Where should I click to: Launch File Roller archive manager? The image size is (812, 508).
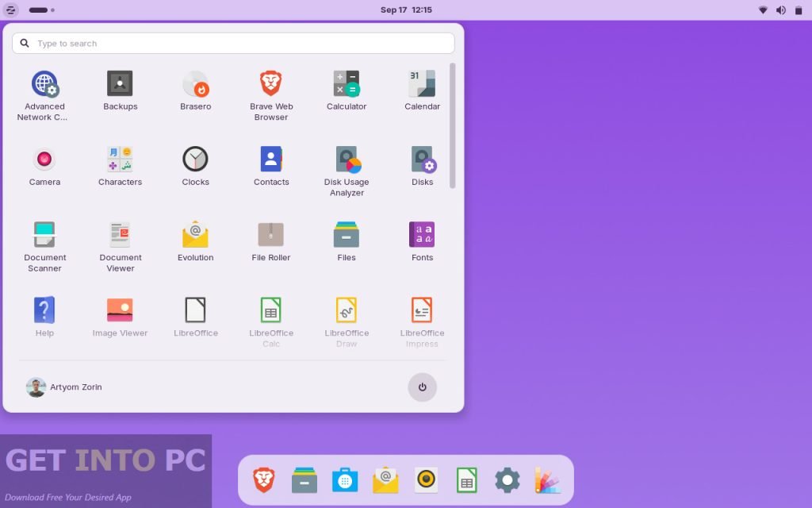point(271,233)
